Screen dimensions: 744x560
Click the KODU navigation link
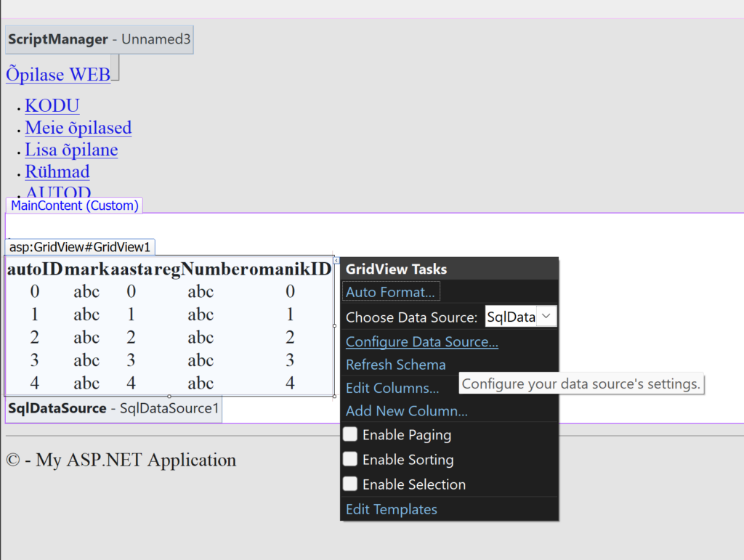click(x=52, y=105)
